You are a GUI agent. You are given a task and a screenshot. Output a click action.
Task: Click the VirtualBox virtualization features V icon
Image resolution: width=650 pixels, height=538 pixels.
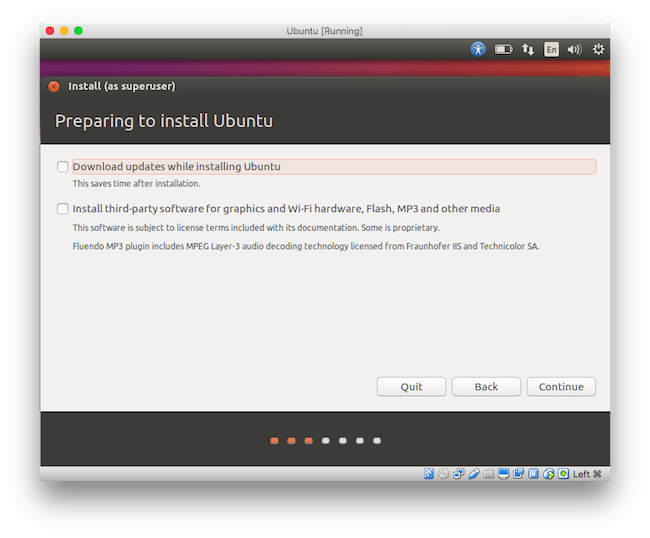pos(533,473)
